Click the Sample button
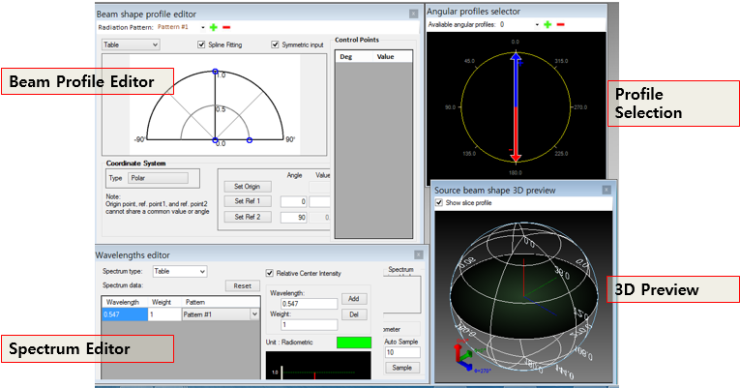The width and height of the screenshot is (740, 388). pos(402,368)
